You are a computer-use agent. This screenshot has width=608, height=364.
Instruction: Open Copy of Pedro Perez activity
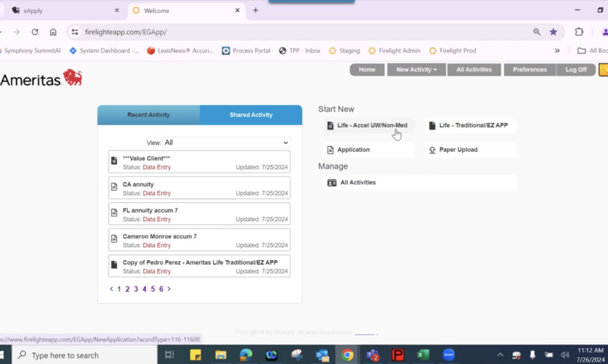point(199,266)
